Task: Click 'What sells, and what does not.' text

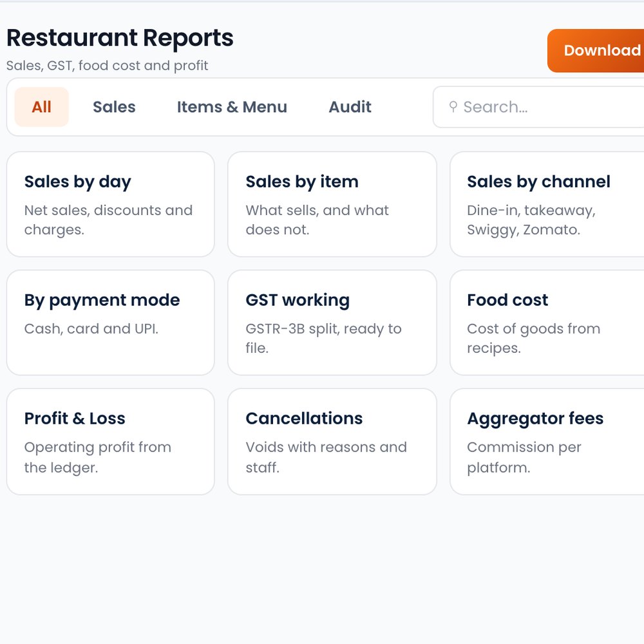Action: click(317, 220)
